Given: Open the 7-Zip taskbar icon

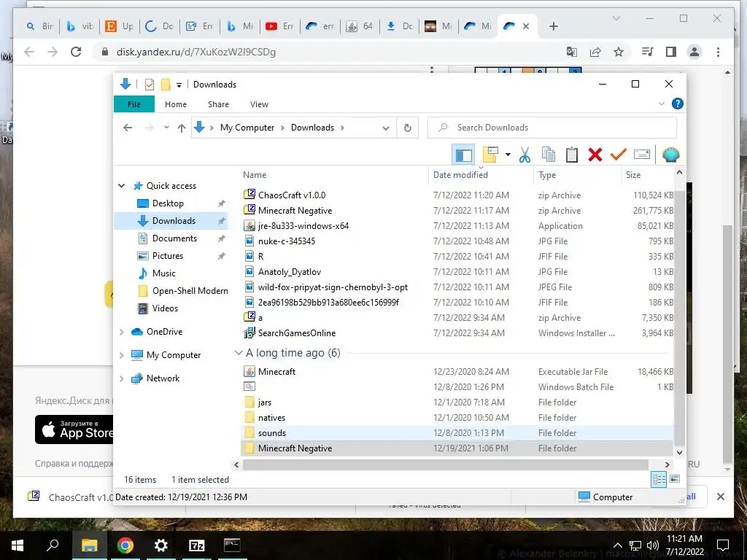Looking at the screenshot, I should tap(197, 545).
